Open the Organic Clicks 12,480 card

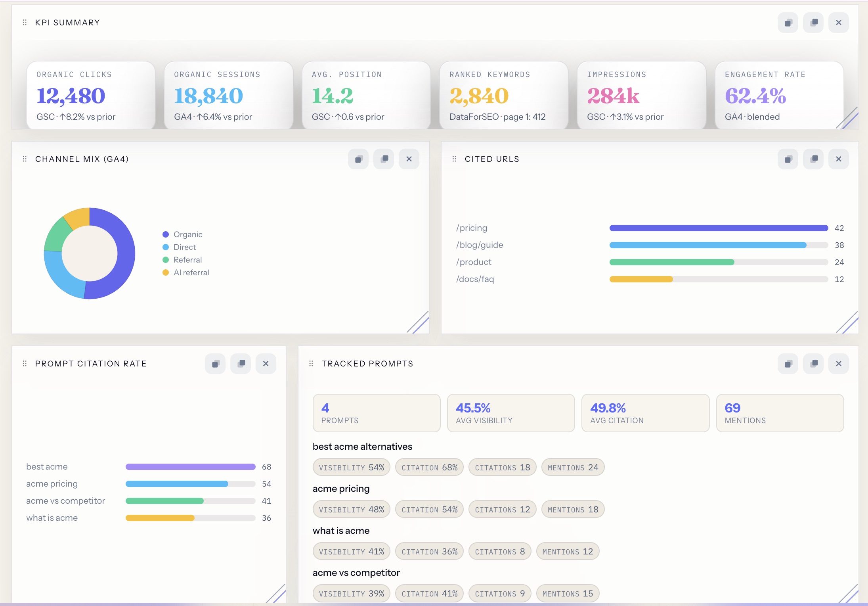(91, 95)
